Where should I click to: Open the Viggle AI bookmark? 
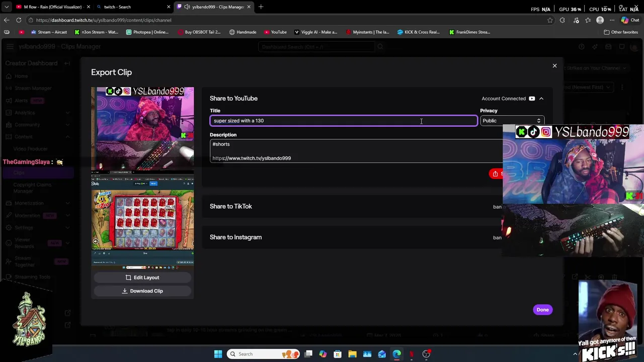pyautogui.click(x=315, y=32)
